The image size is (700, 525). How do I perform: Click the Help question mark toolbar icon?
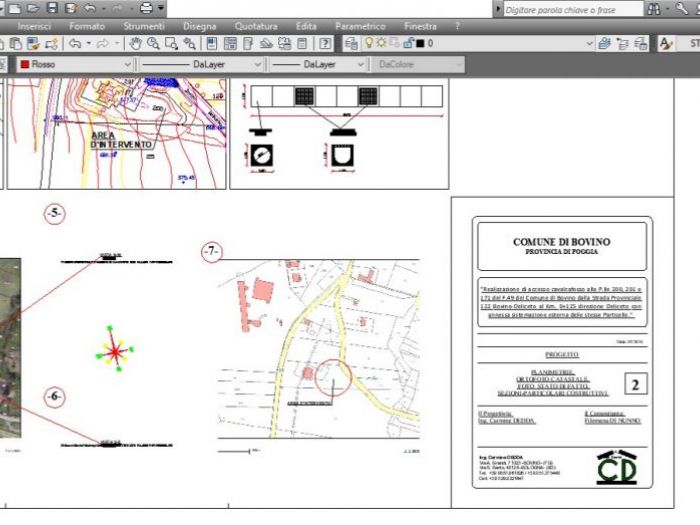tap(325, 44)
